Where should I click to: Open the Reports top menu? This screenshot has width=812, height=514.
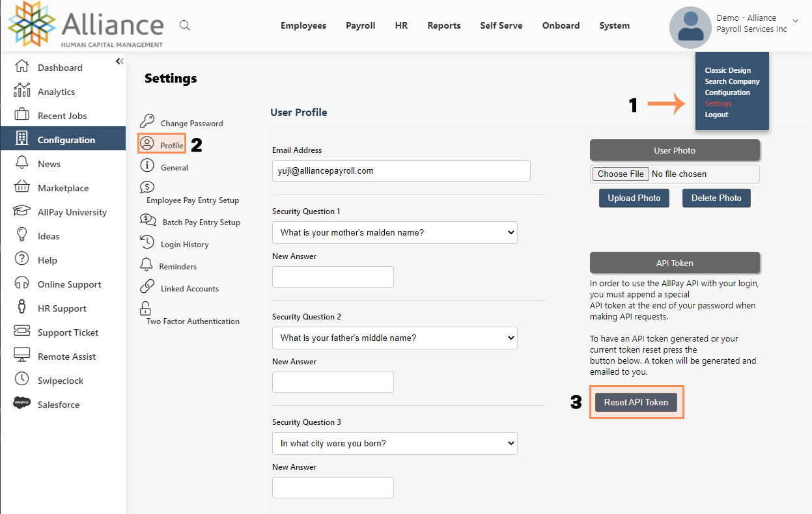click(443, 25)
